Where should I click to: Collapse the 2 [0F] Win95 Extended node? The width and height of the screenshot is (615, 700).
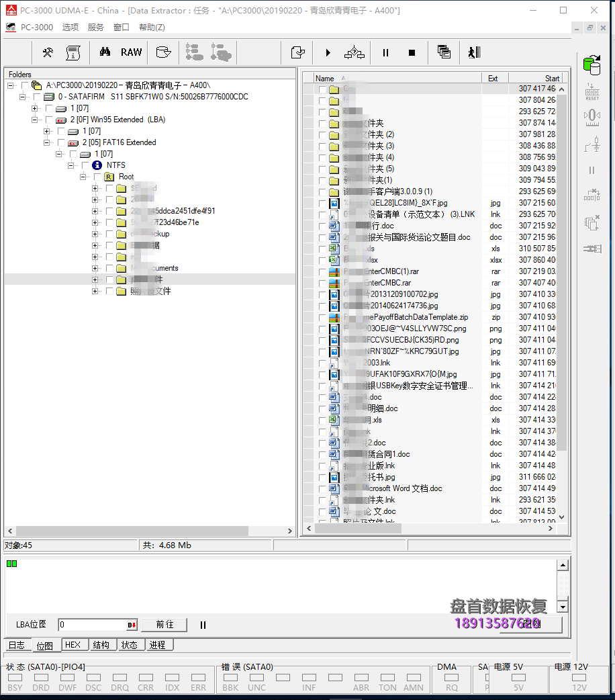(35, 120)
